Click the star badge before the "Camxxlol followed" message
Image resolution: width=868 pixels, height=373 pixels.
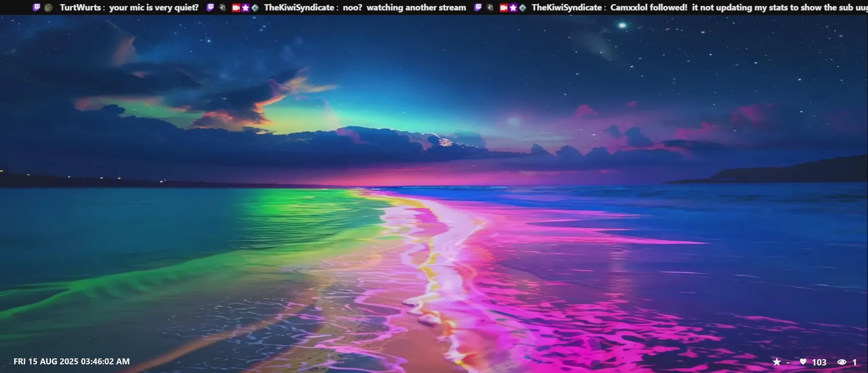click(x=513, y=8)
